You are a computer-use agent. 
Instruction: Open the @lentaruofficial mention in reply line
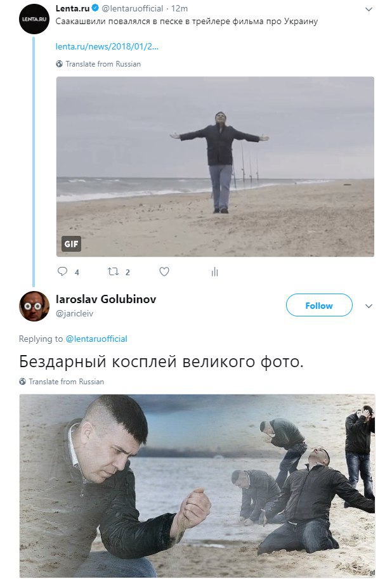pos(96,339)
